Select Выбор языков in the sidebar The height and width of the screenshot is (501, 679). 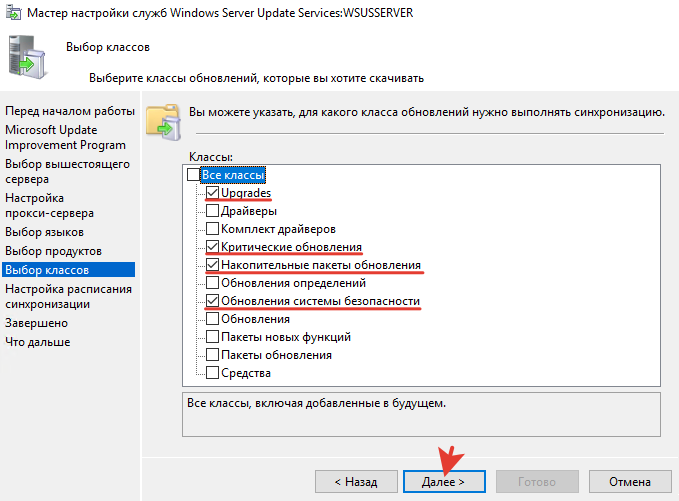click(45, 231)
